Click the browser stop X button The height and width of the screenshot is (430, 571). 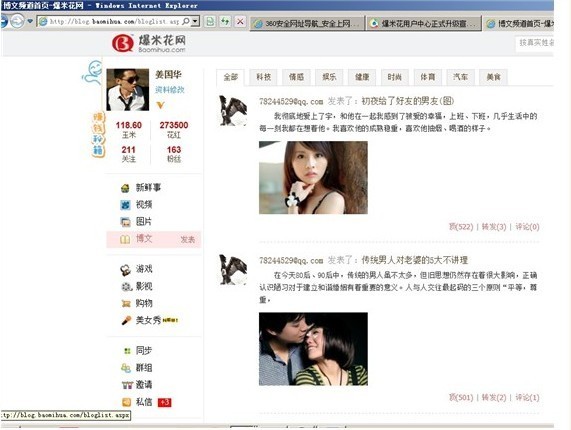[240, 22]
